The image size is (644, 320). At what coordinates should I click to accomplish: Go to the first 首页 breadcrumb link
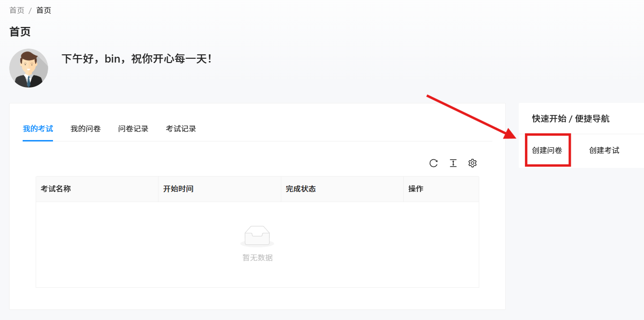tap(17, 10)
